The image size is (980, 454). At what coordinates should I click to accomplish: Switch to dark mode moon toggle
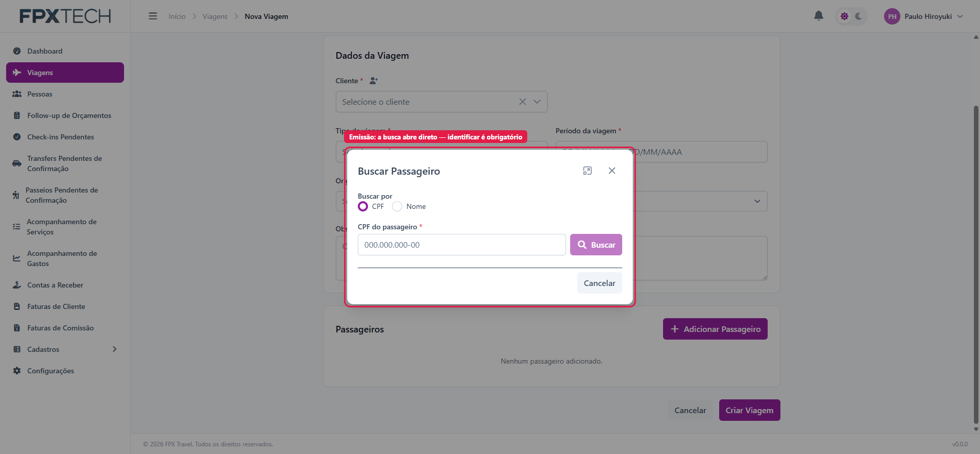point(859,16)
